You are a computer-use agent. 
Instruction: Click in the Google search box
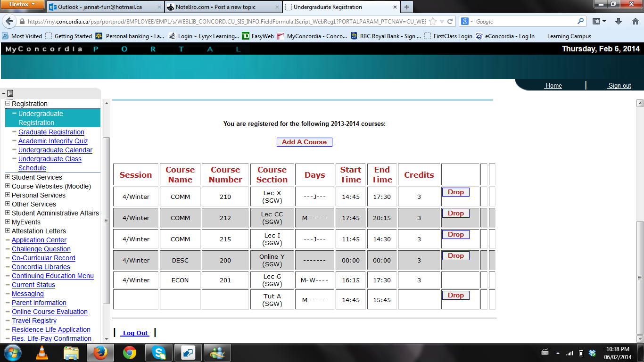[x=523, y=22]
